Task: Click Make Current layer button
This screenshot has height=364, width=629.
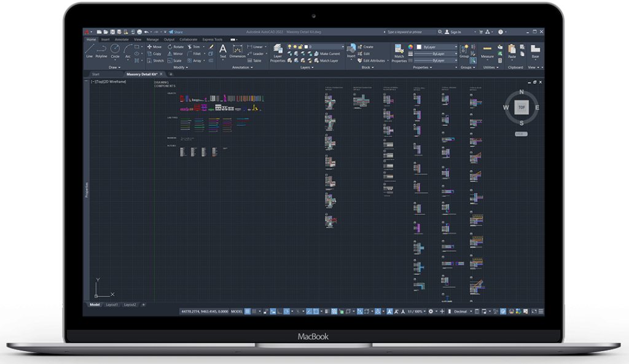Action: point(327,54)
